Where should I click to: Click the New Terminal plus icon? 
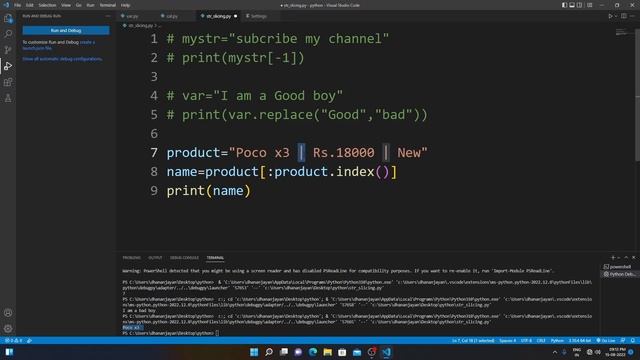click(613, 258)
